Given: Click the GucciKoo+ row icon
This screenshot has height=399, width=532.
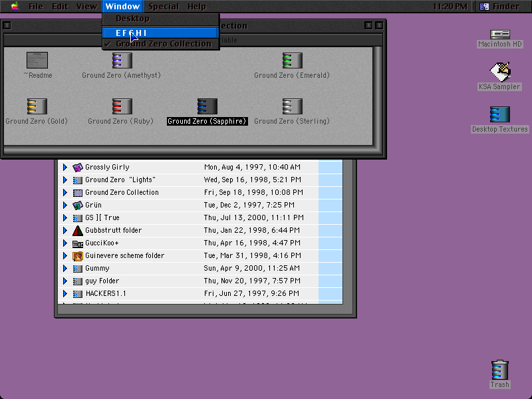Looking at the screenshot, I should point(78,243).
